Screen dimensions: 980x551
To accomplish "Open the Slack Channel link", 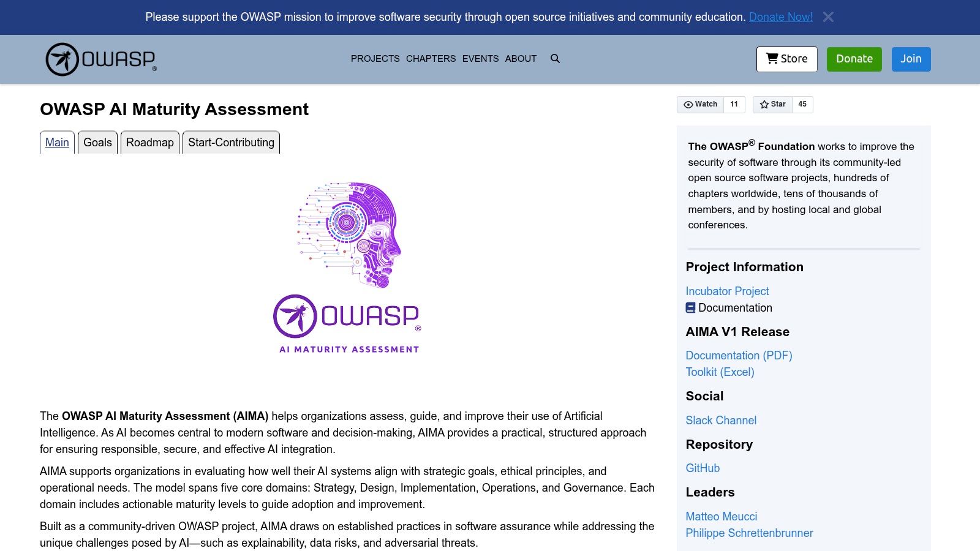I will [x=721, y=421].
